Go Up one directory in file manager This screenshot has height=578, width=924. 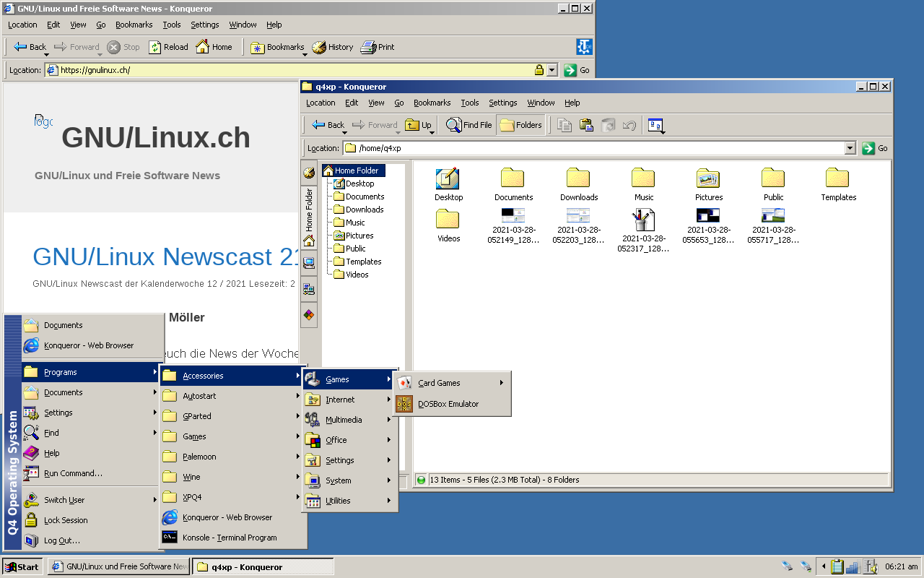(x=418, y=125)
